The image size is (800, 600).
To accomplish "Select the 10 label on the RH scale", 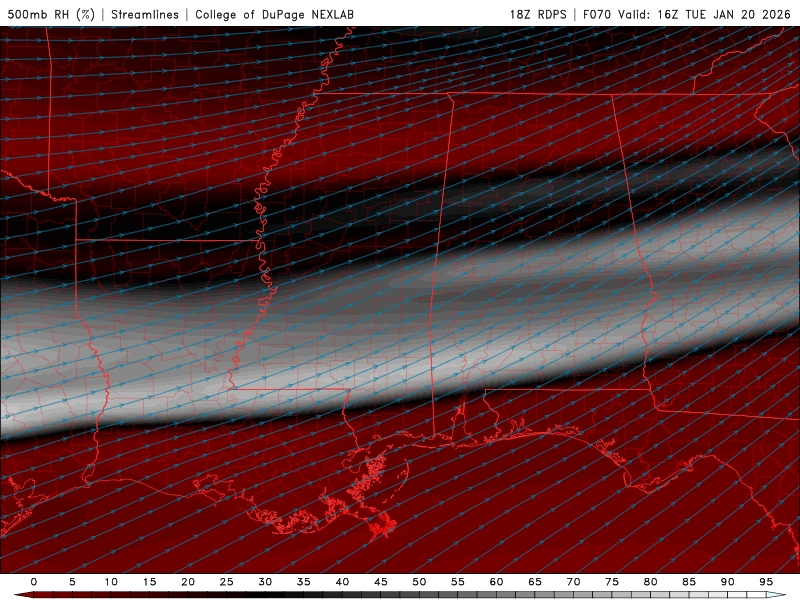I will 111,582.
